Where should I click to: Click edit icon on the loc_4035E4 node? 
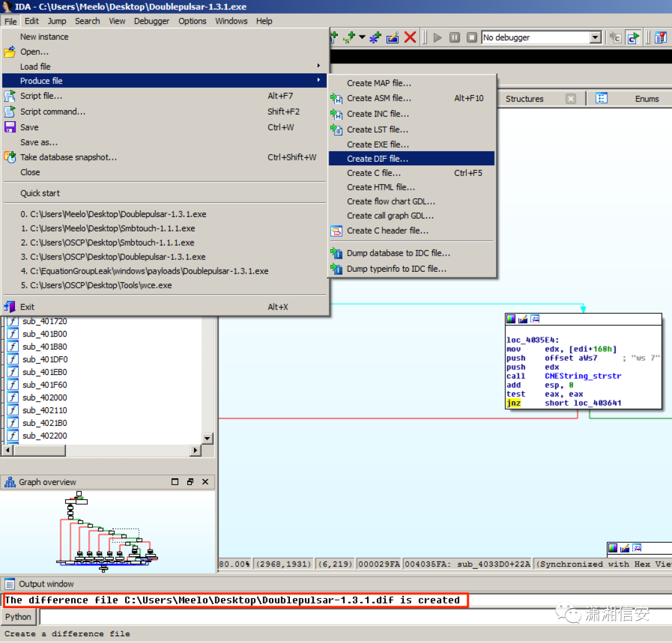click(523, 319)
